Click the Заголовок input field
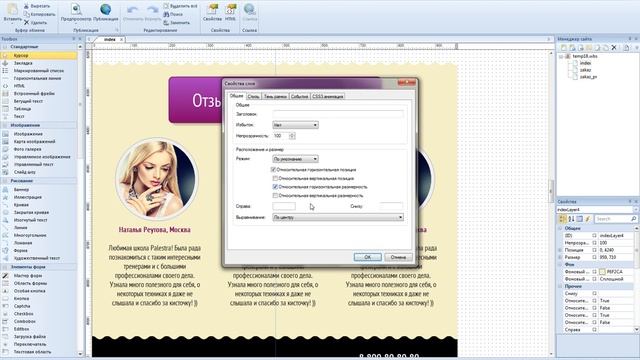Viewport: 640px width, 360px height. [x=338, y=114]
